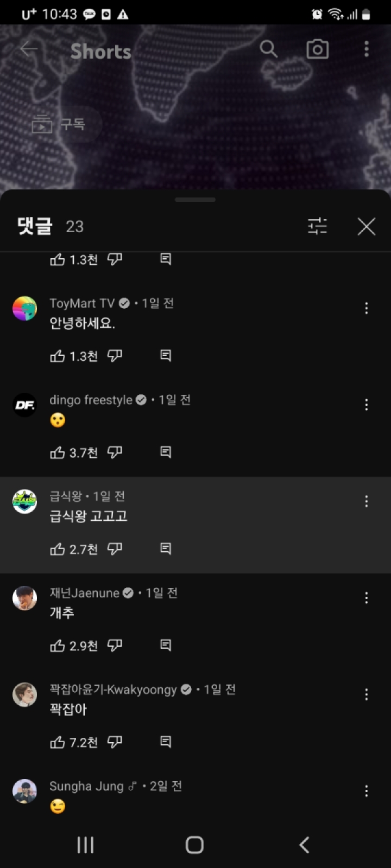Viewport: 391px width, 868px height.
Task: Like the ToyMart TV comment
Action: click(x=58, y=356)
